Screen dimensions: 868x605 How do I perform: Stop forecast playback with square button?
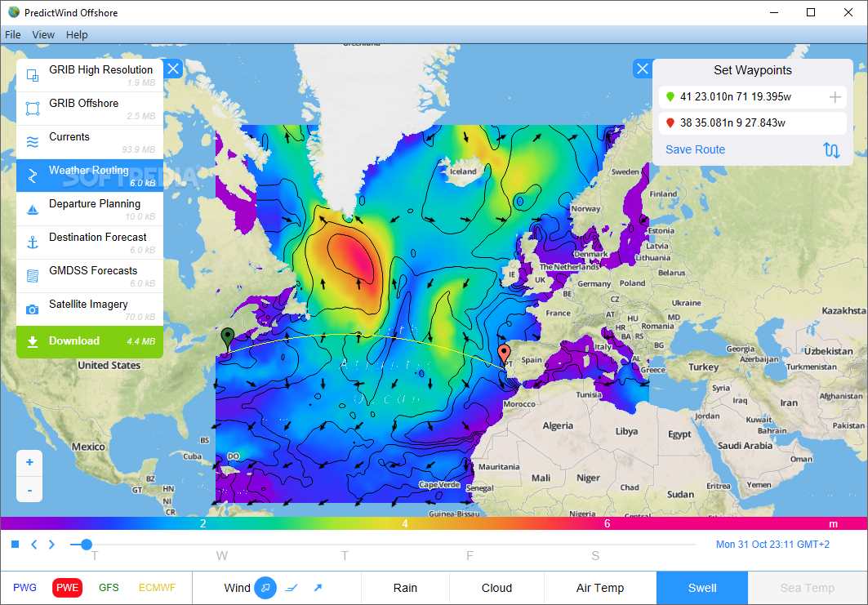click(16, 544)
